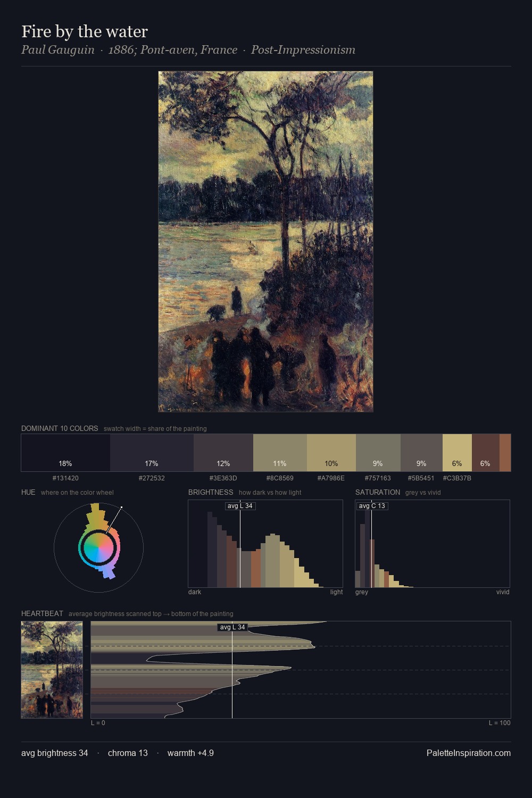The width and height of the screenshot is (532, 798).
Task: Click '1886; Pont-aven, France' text
Action: click(173, 50)
